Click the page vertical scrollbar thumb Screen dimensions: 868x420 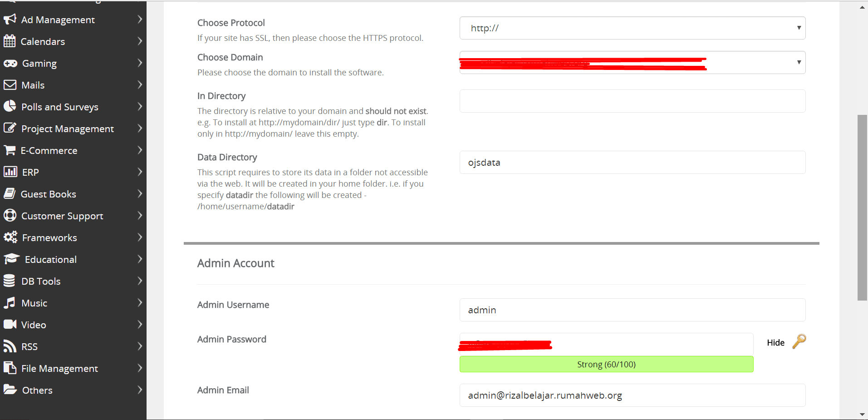tap(862, 208)
